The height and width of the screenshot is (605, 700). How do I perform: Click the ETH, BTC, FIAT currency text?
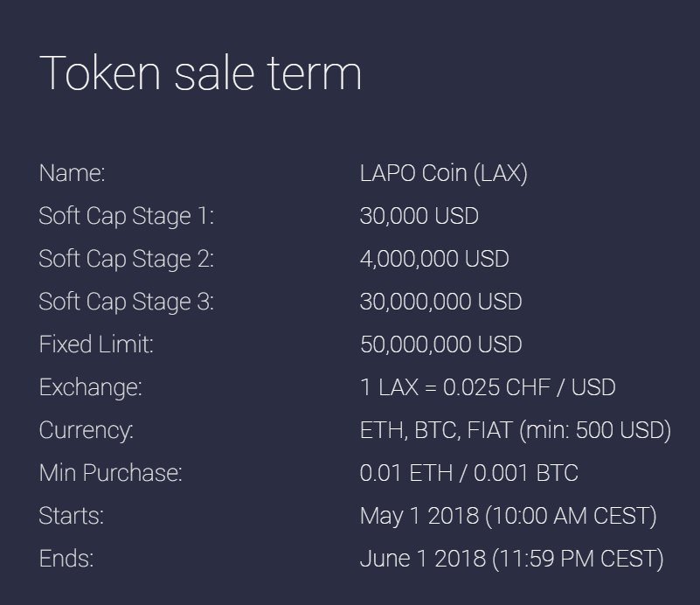[x=436, y=431]
